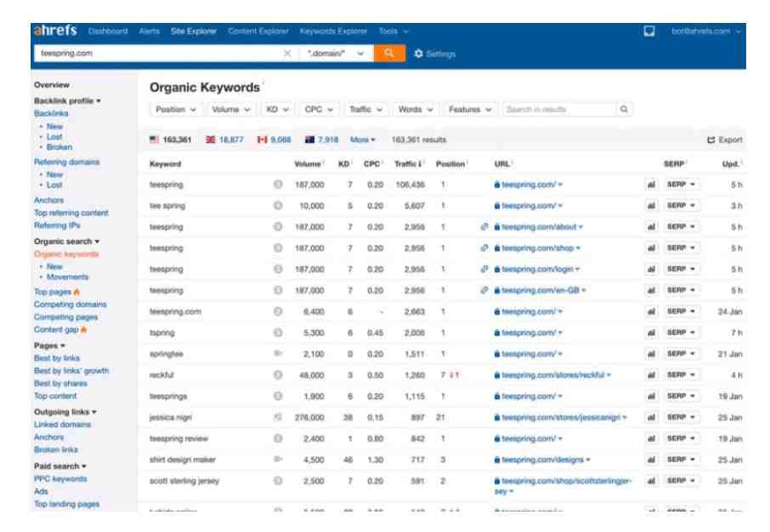The width and height of the screenshot is (770, 532).
Task: Select the Australia flag keyword count
Action: 321,139
